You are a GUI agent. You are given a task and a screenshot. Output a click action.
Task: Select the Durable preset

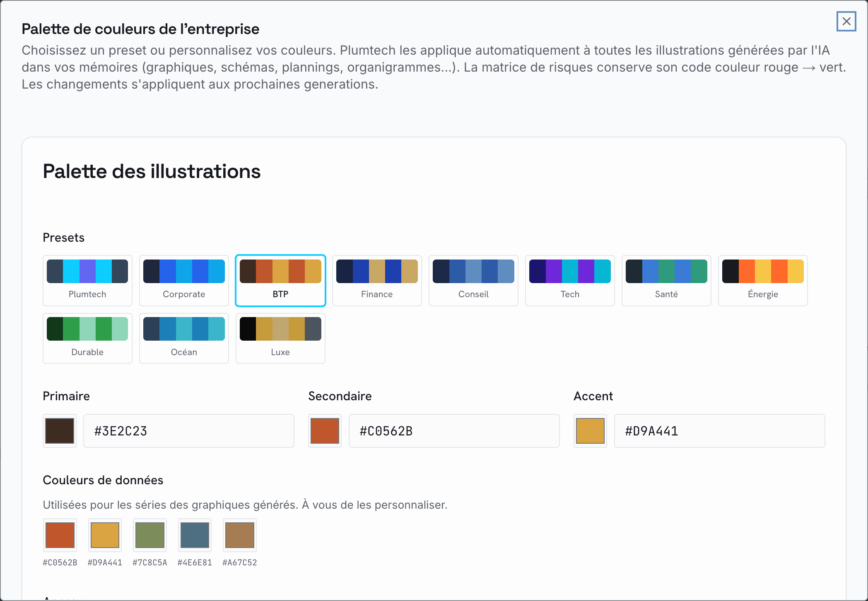click(87, 338)
